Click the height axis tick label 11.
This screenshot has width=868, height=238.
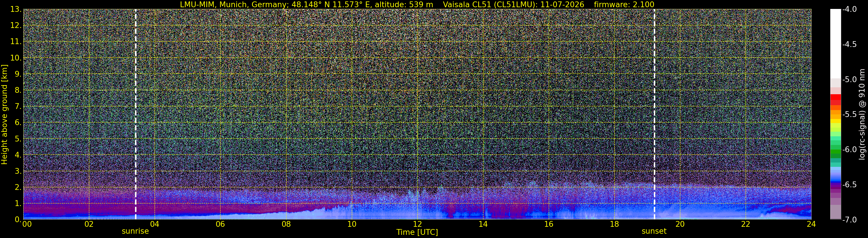tap(16, 42)
